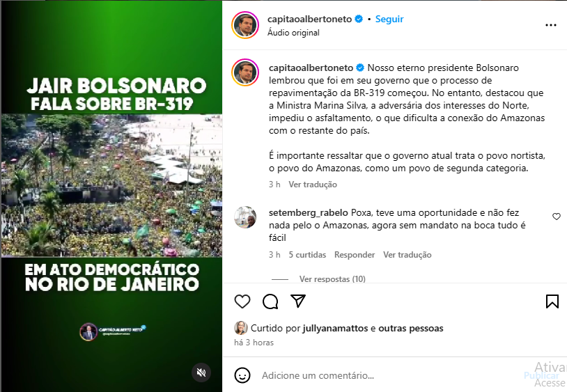Viewport: 567px width, 392px height.
Task: Follow the account with the Seguir link
Action: 389,19
